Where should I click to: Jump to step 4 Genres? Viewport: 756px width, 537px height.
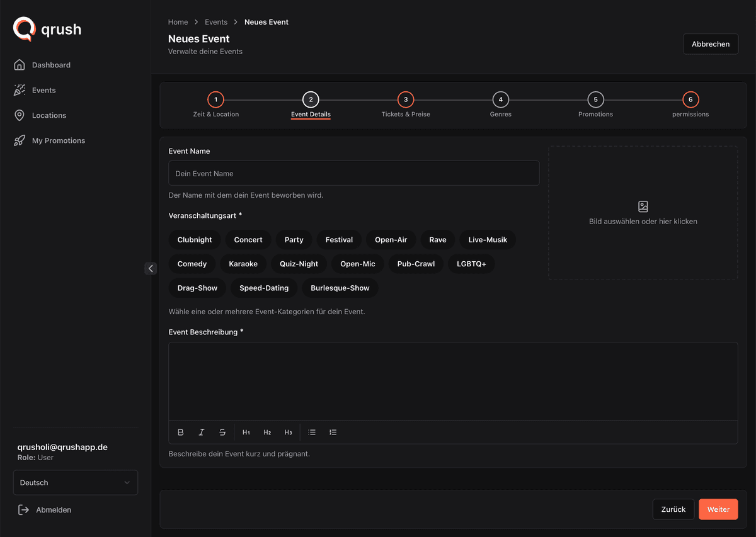pyautogui.click(x=501, y=105)
